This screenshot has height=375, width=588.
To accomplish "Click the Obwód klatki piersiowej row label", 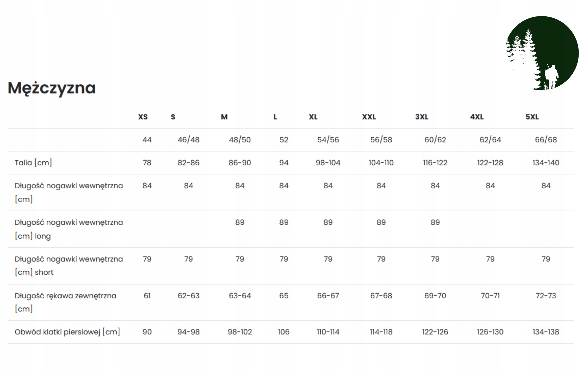I will [67, 332].
